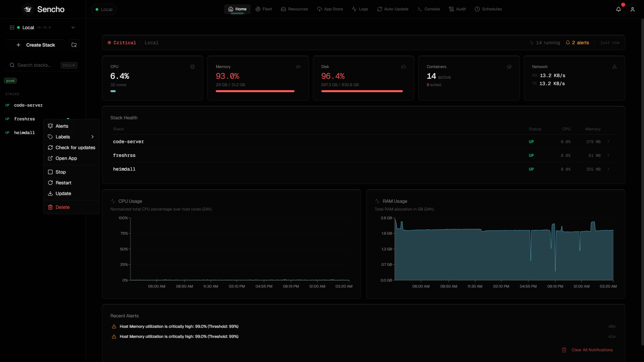Click the Disk usage progress bar
Image resolution: width=644 pixels, height=362 pixels.
pos(362,91)
